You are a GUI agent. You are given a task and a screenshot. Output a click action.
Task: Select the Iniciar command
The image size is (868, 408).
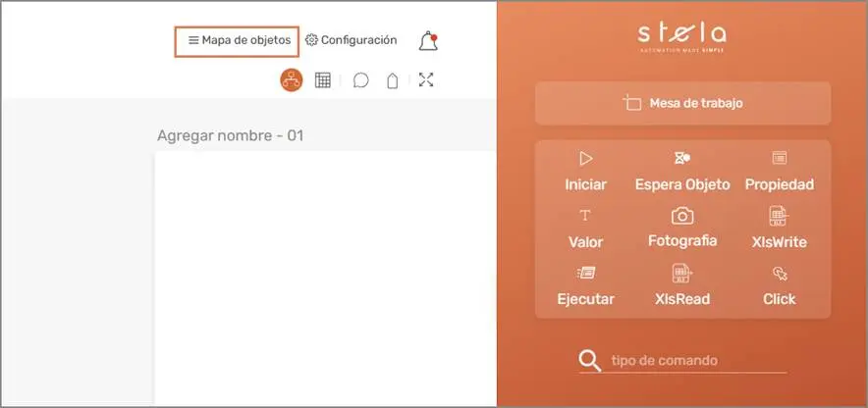tap(586, 171)
